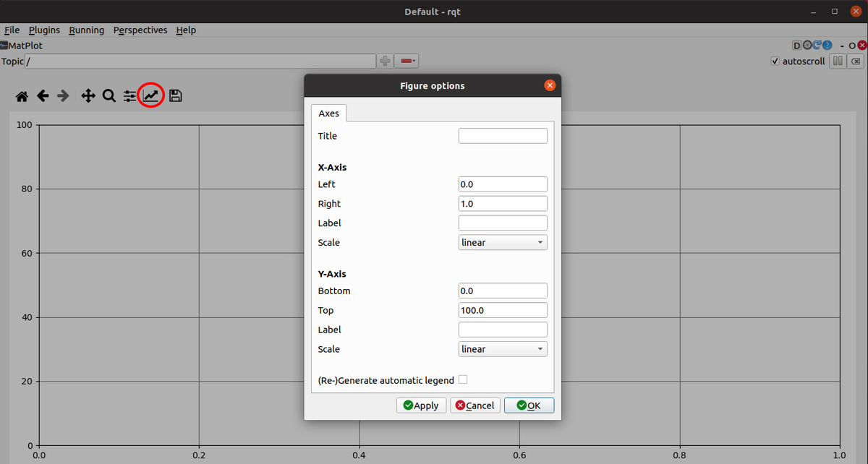Open the Plugins menu
868x464 pixels.
pos(44,30)
